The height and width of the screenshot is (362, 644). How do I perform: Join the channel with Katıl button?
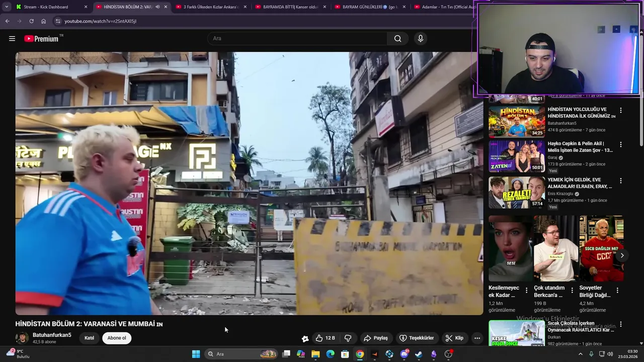(89, 338)
